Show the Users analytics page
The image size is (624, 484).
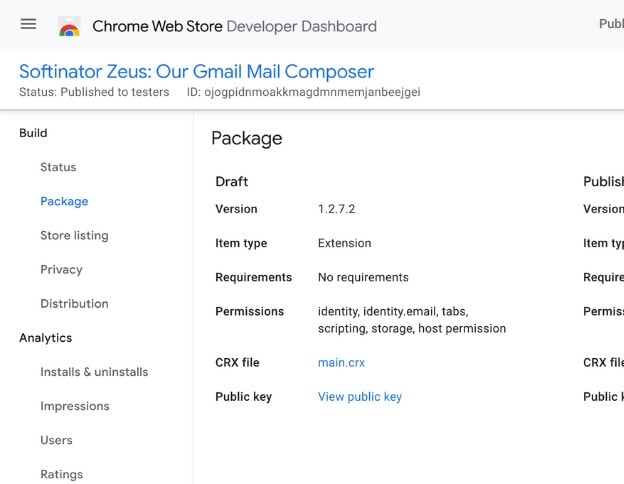[57, 440]
